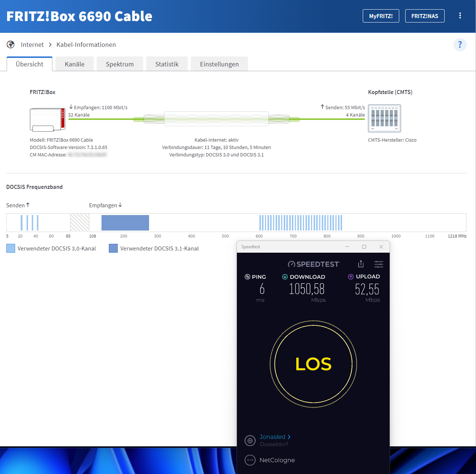Click the DOCSIS-Software-Version 7.3.1.0.65 line
476x474 pixels.
69,147
